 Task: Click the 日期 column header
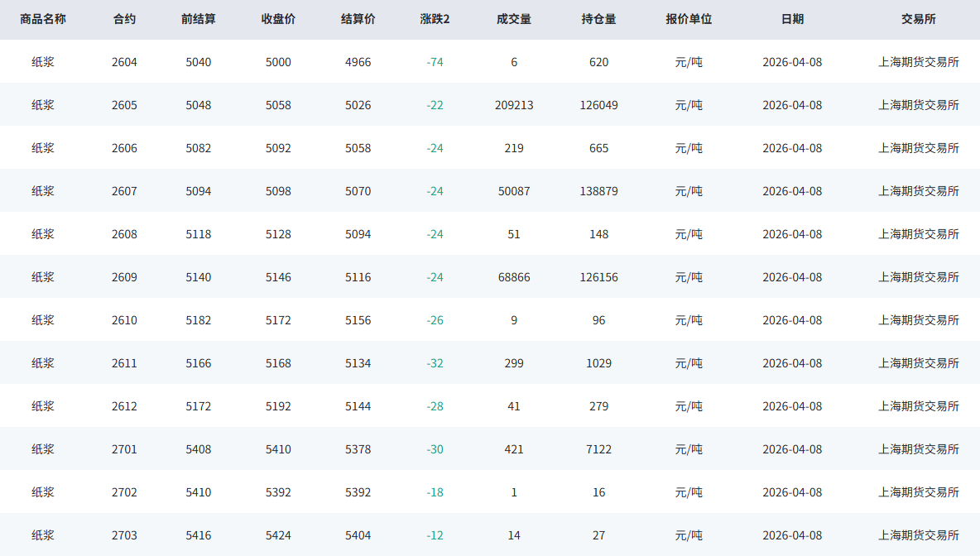click(792, 19)
